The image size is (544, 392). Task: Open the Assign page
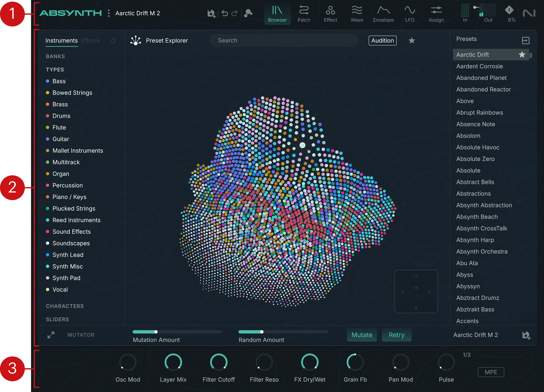[x=436, y=14]
